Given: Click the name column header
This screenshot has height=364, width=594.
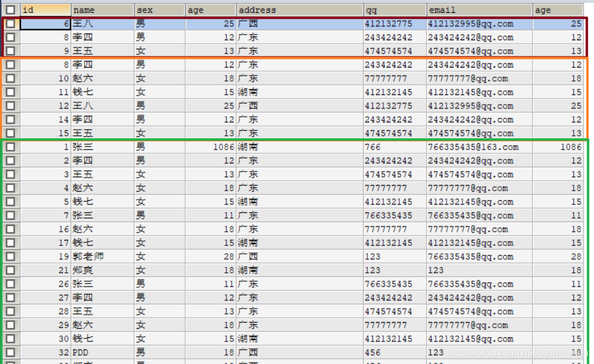Looking at the screenshot, I should point(103,10).
